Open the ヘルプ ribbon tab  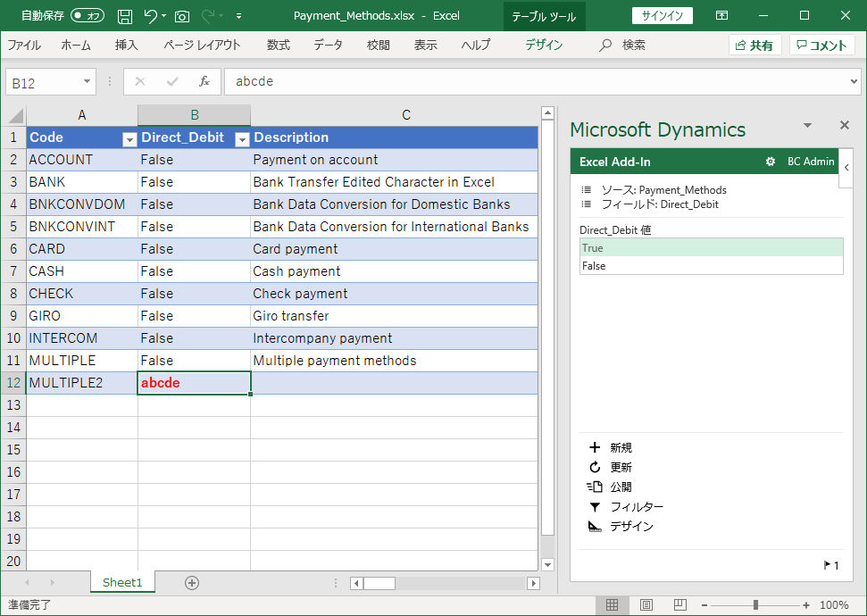476,46
